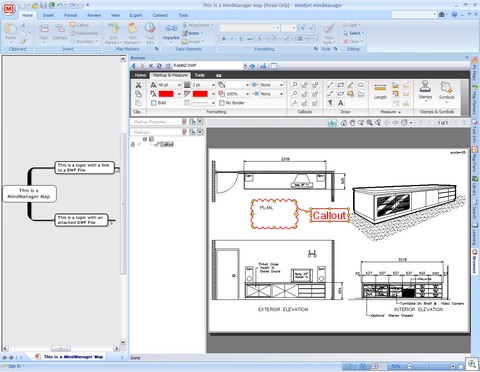
Task: Click the browser Back arrow
Action: tap(134, 66)
